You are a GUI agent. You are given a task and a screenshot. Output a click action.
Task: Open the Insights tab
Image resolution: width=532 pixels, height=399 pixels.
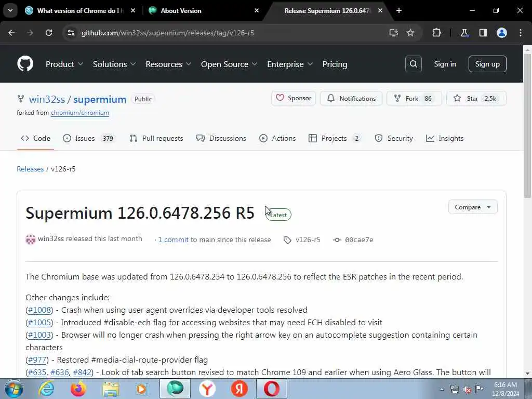pyautogui.click(x=445, y=138)
